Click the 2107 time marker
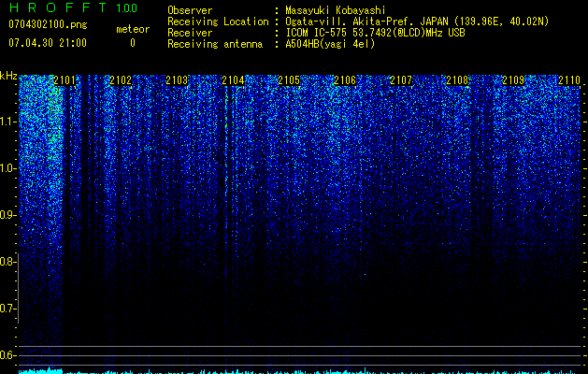 pyautogui.click(x=401, y=80)
